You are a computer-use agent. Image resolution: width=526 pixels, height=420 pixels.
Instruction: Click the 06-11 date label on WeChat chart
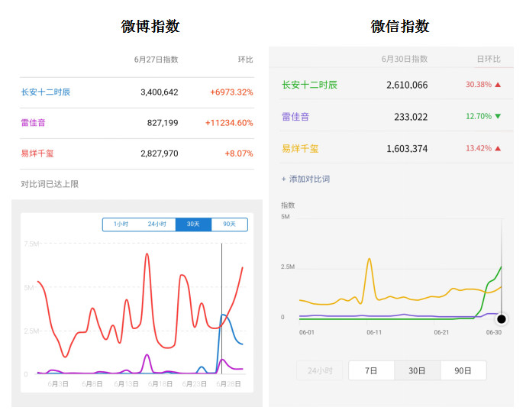point(374,332)
